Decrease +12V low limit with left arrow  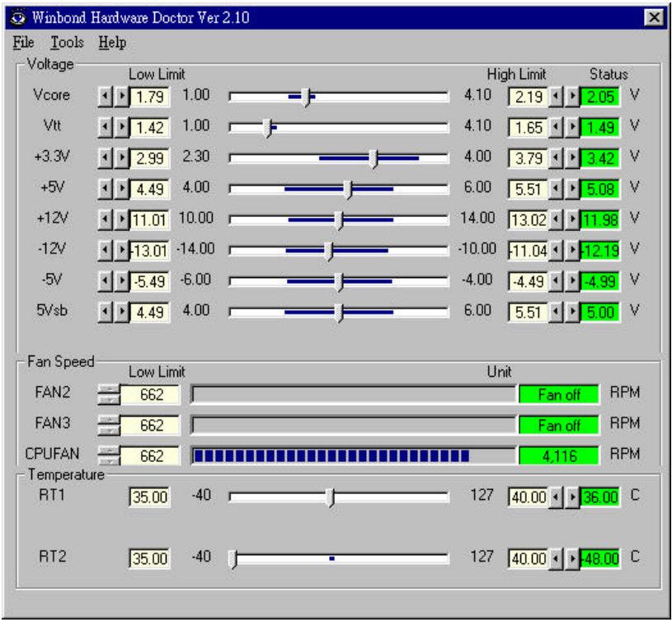[x=105, y=220]
